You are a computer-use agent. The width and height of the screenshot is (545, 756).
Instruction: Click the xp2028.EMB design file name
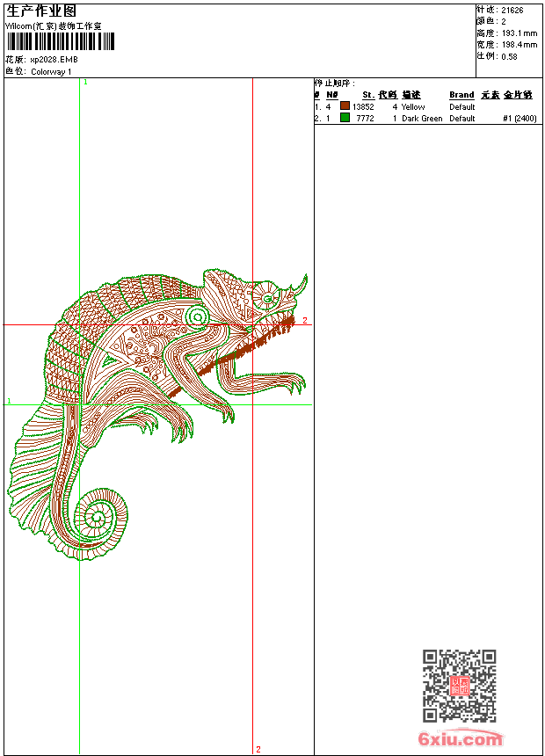(x=54, y=60)
